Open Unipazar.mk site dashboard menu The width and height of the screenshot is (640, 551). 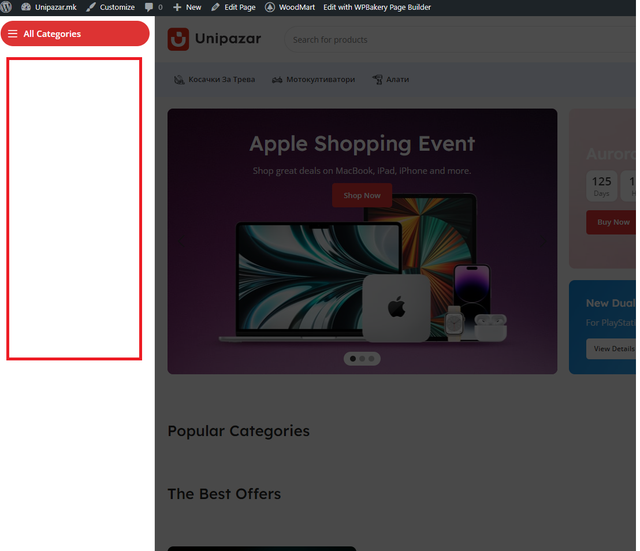[x=49, y=7]
